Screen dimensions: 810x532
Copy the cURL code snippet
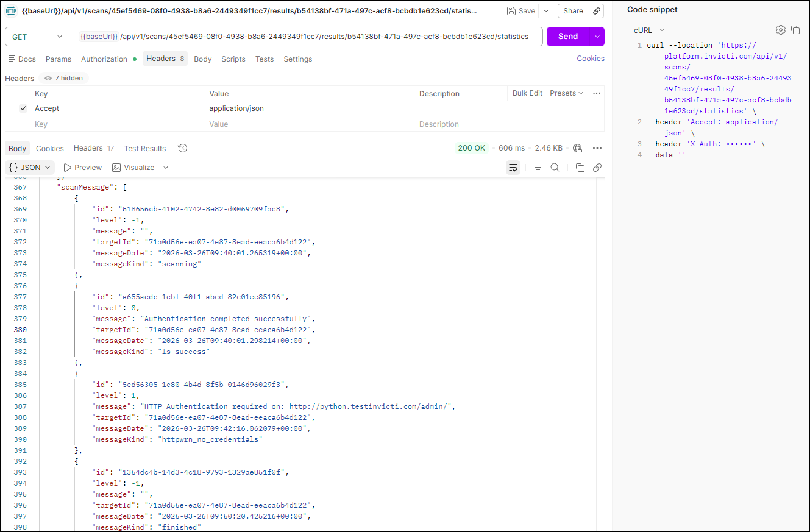coord(795,30)
